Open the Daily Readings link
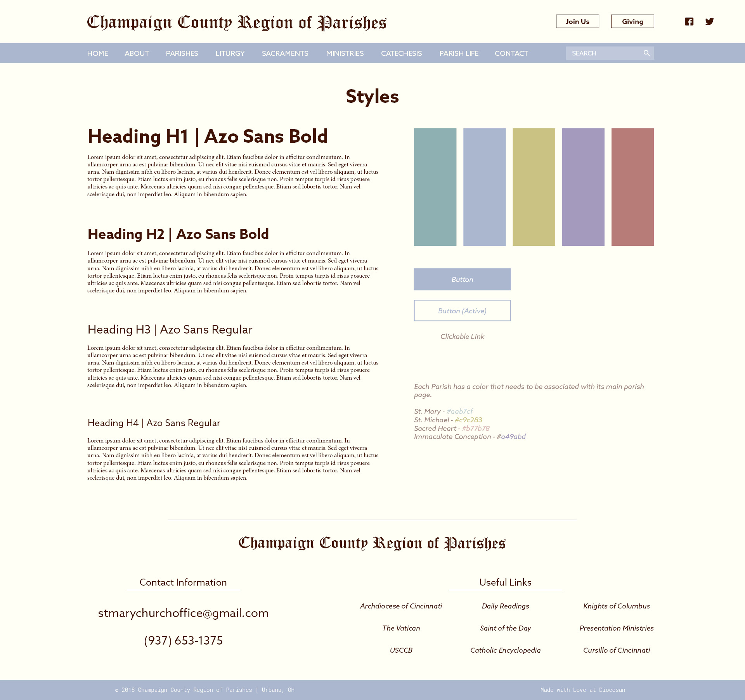745x700 pixels. [505, 606]
